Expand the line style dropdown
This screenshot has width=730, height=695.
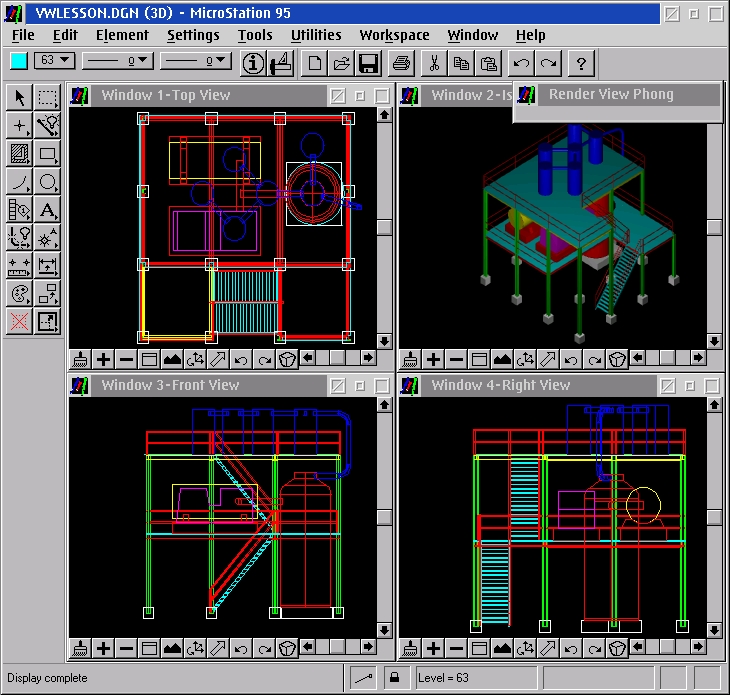pos(116,61)
